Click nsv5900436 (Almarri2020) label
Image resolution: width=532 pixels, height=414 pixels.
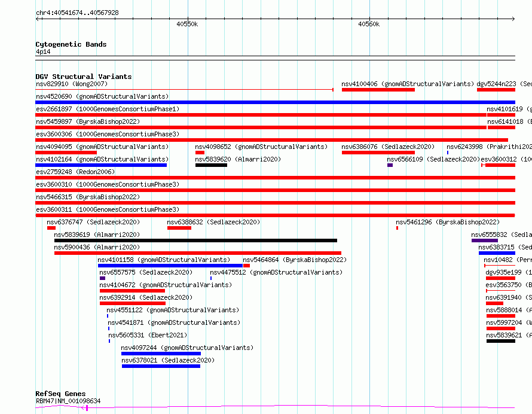[x=97, y=247]
